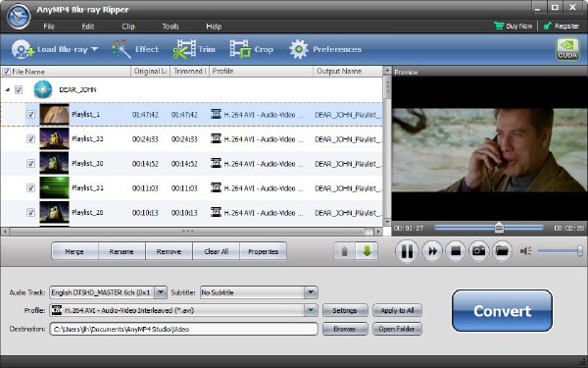
Task: Adjust the volume slider
Action: (560, 251)
